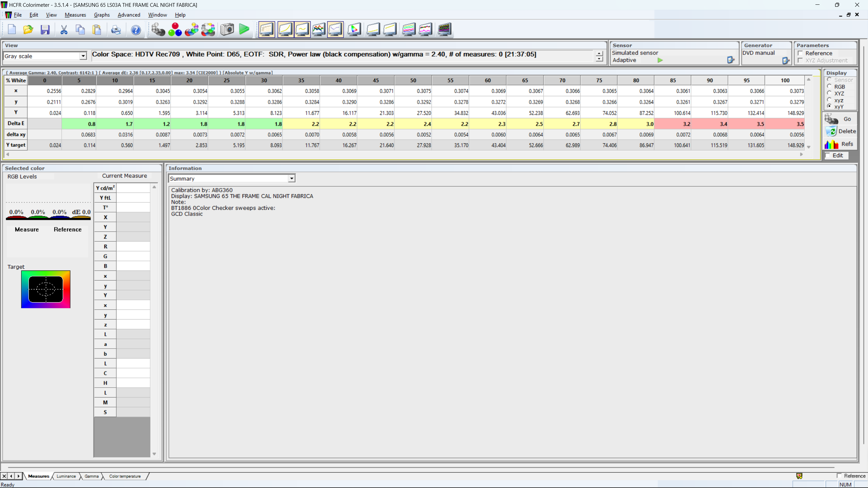Open the Measures menu
Image resolution: width=868 pixels, height=488 pixels.
[75, 15]
